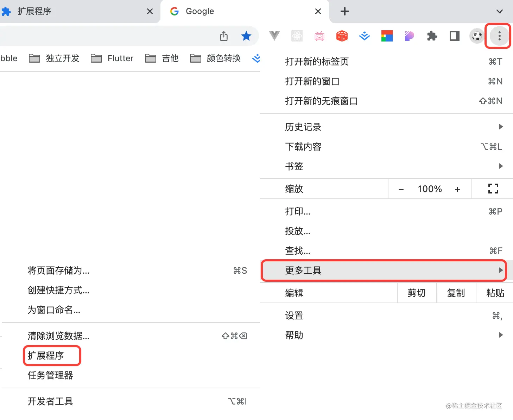Screen dimensions: 513x420
Task: Open the Chrome three-dot menu button
Action: pyautogui.click(x=499, y=36)
